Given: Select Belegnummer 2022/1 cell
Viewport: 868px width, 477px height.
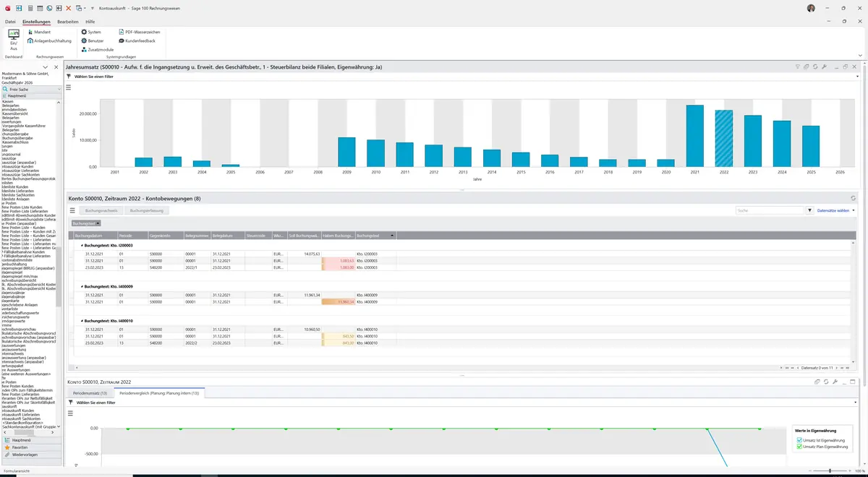Looking at the screenshot, I should click(x=197, y=267).
